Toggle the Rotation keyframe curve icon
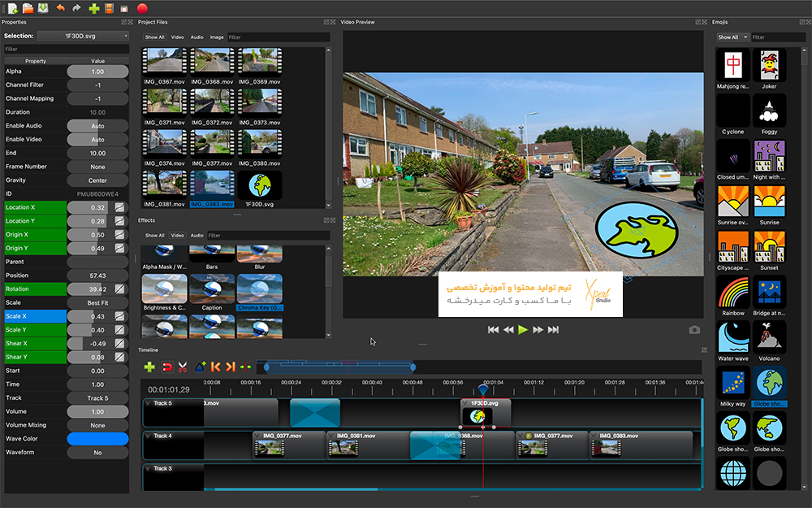This screenshot has height=508, width=812. (119, 289)
